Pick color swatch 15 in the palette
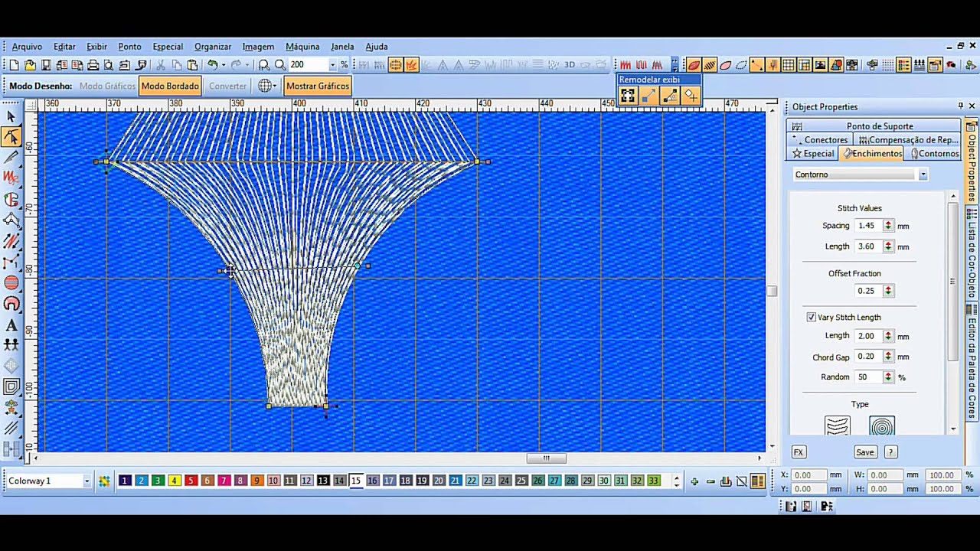This screenshot has width=980, height=551. (356, 481)
